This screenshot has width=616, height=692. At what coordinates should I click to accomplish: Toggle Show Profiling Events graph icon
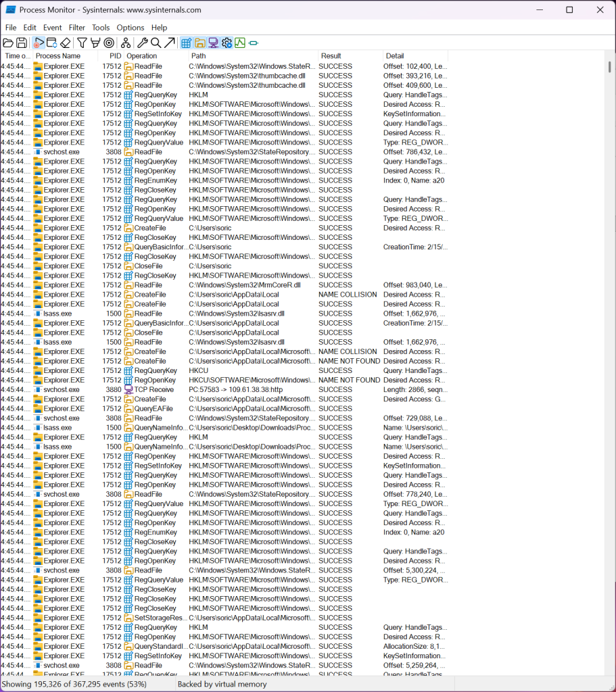tap(240, 43)
